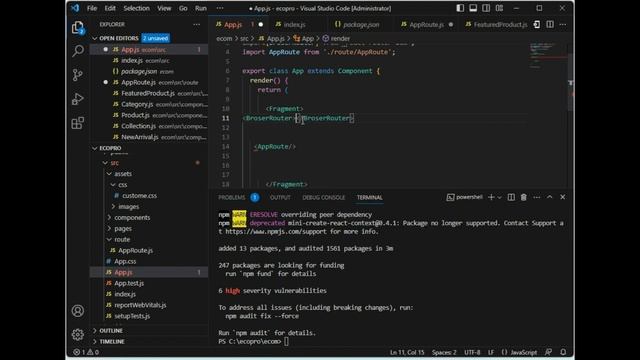The height and width of the screenshot is (360, 640).
Task: Split the editor to the right
Action: click(x=550, y=24)
